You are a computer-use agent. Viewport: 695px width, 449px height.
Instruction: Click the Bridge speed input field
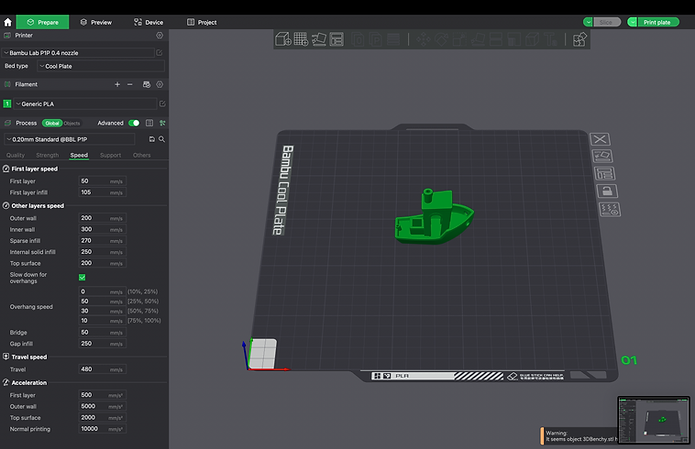point(102,332)
